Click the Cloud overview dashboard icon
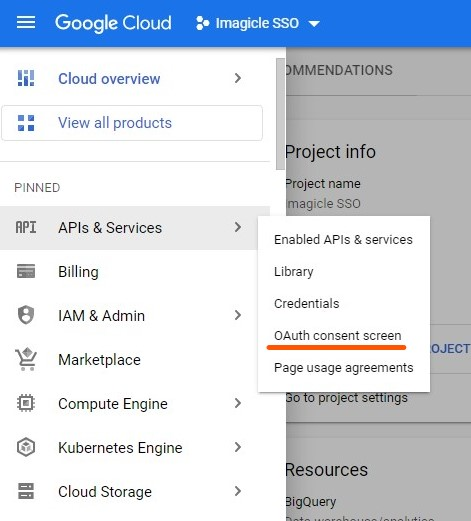 point(26,78)
